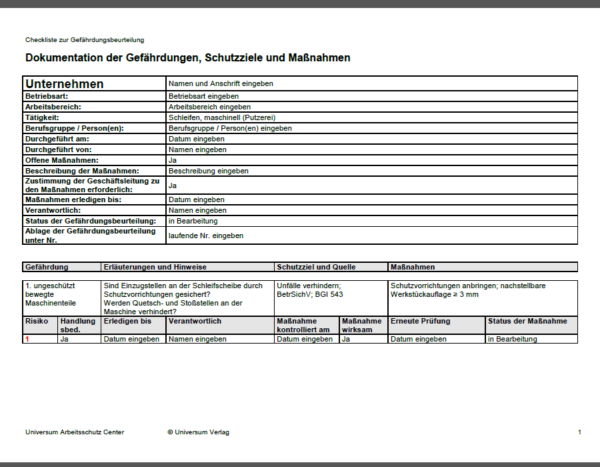Select the 'Offene Maßnahmen:' label

pyautogui.click(x=62, y=160)
